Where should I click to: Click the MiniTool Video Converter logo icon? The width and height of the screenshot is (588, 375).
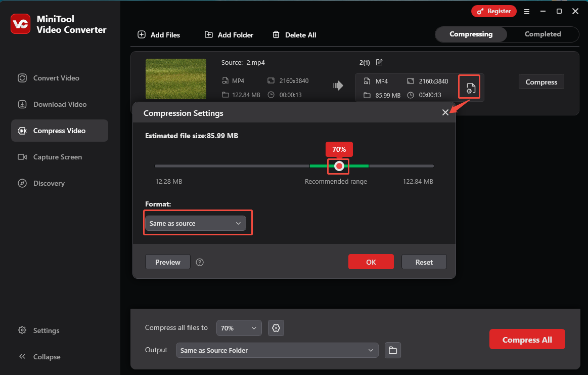20,24
